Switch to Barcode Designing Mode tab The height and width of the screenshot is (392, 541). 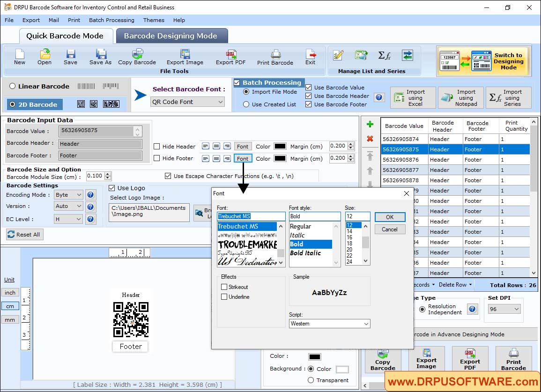pos(171,36)
